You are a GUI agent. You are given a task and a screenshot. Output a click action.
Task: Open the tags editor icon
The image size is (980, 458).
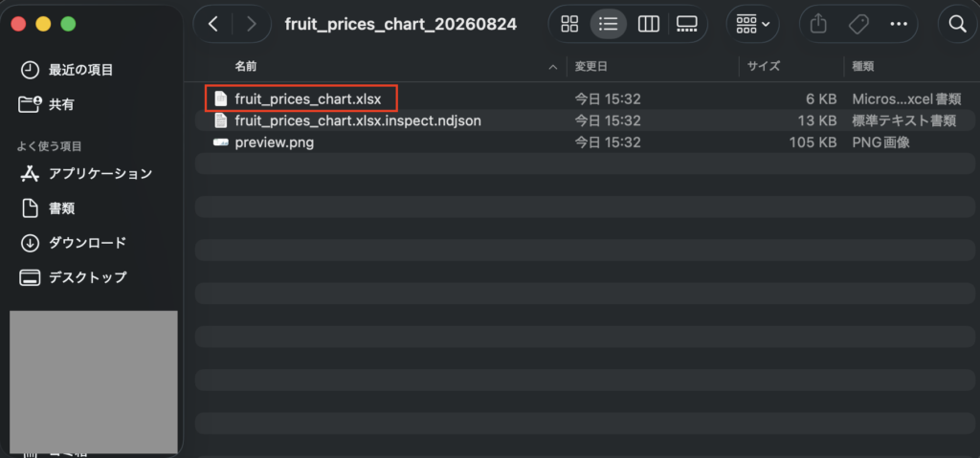(858, 24)
